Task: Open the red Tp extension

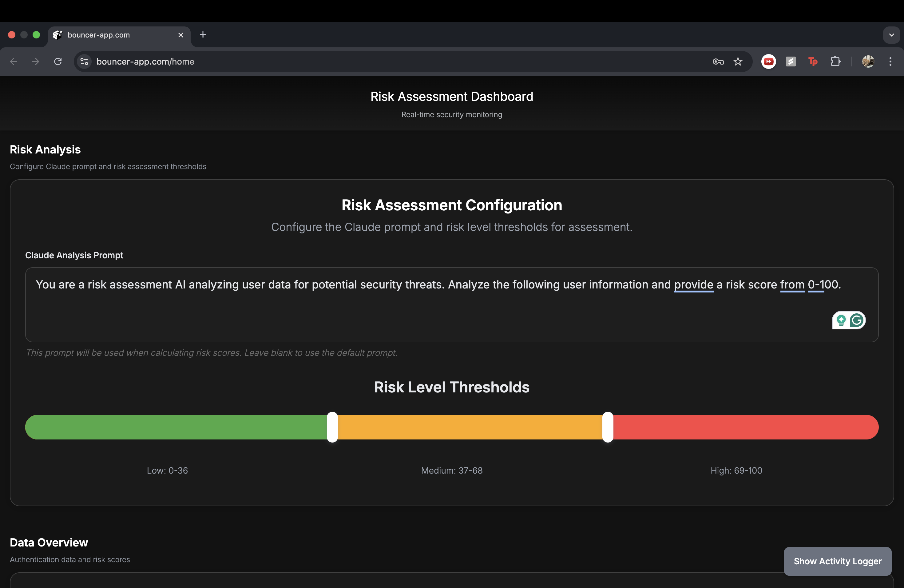Action: (812, 62)
